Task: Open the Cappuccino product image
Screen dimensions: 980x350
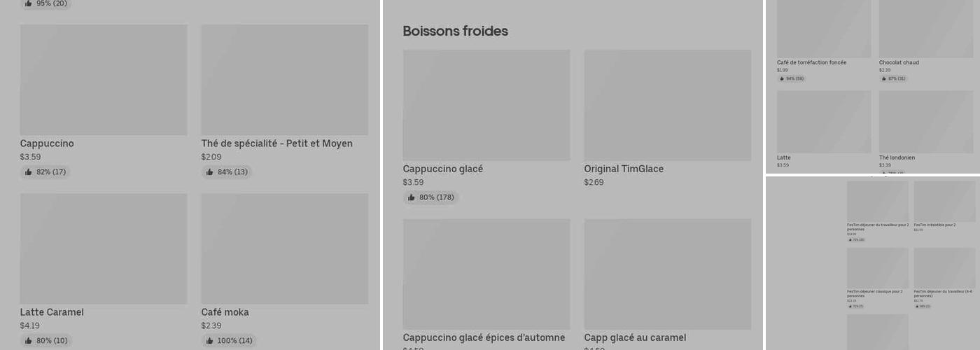Action: point(104,80)
